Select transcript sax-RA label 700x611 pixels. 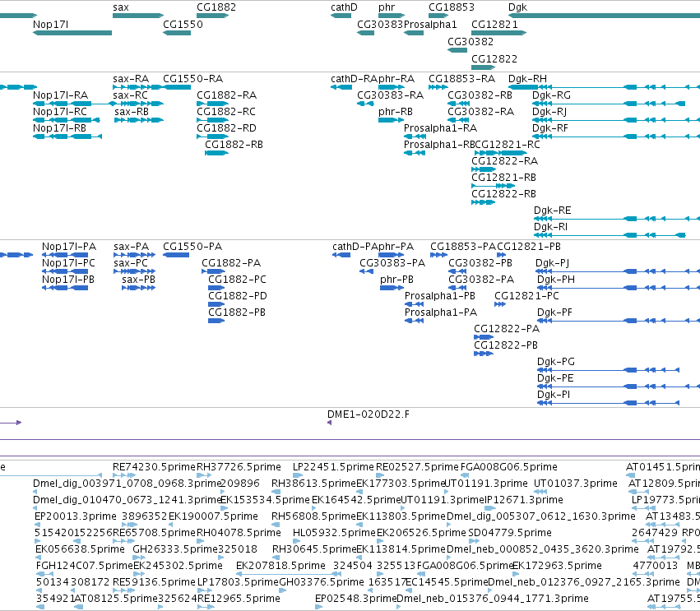pos(131,79)
